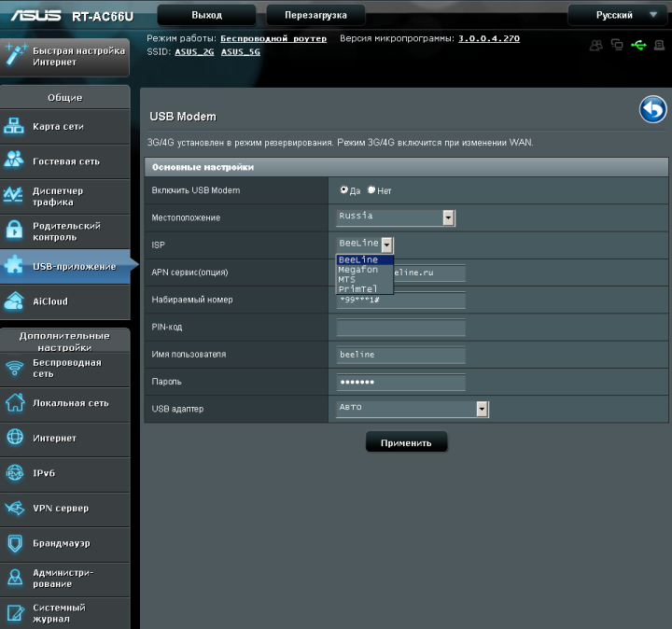Image resolution: width=672 pixels, height=629 pixels.
Task: Open the AiCloud menu item
Action: point(64,301)
